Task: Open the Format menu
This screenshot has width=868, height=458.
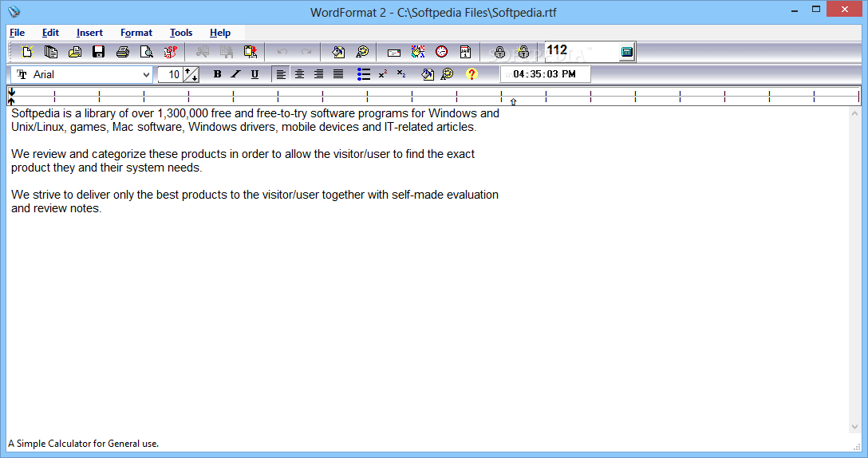Action: pos(136,33)
